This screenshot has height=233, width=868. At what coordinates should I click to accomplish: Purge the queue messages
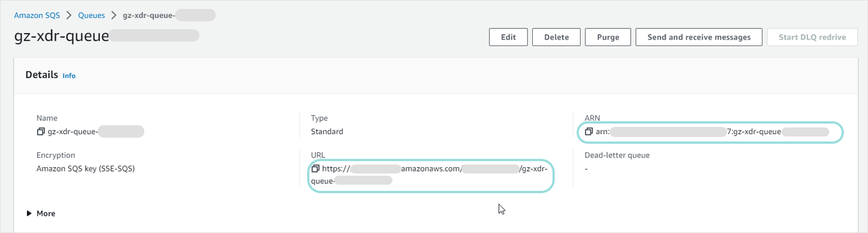608,37
